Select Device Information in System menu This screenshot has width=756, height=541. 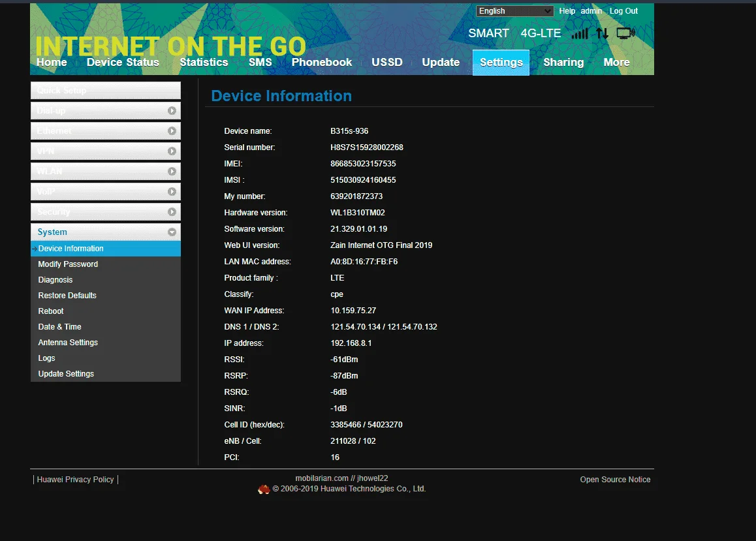coord(106,249)
